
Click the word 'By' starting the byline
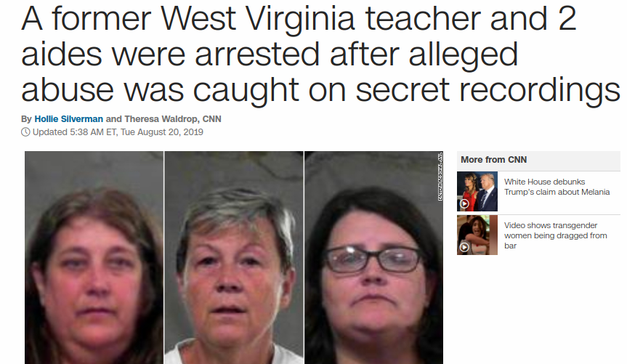point(26,119)
